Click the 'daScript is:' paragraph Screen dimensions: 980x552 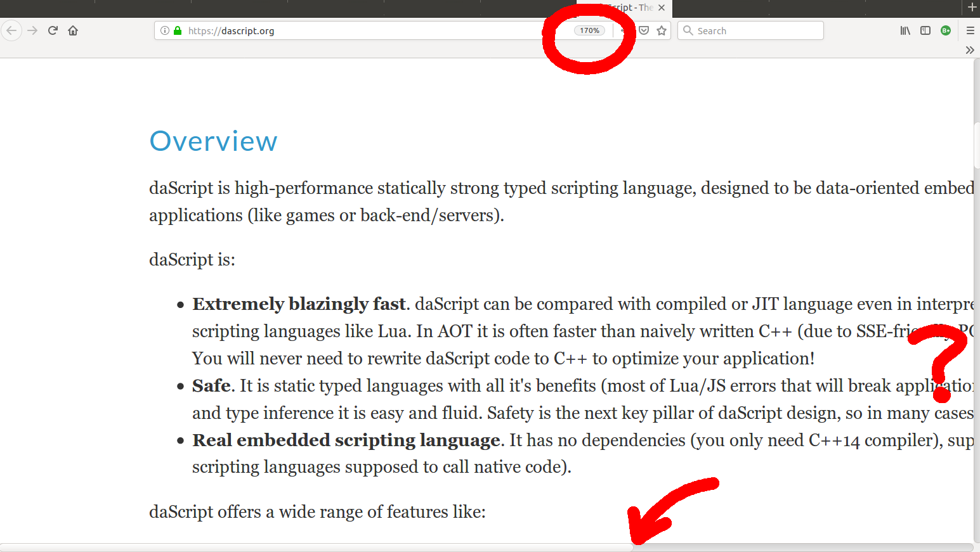click(x=192, y=259)
